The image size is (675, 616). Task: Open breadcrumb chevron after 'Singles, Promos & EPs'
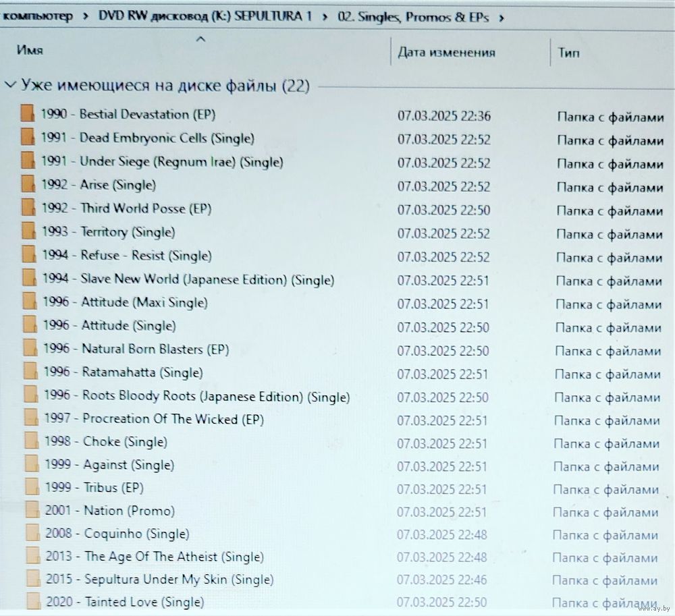coord(501,18)
